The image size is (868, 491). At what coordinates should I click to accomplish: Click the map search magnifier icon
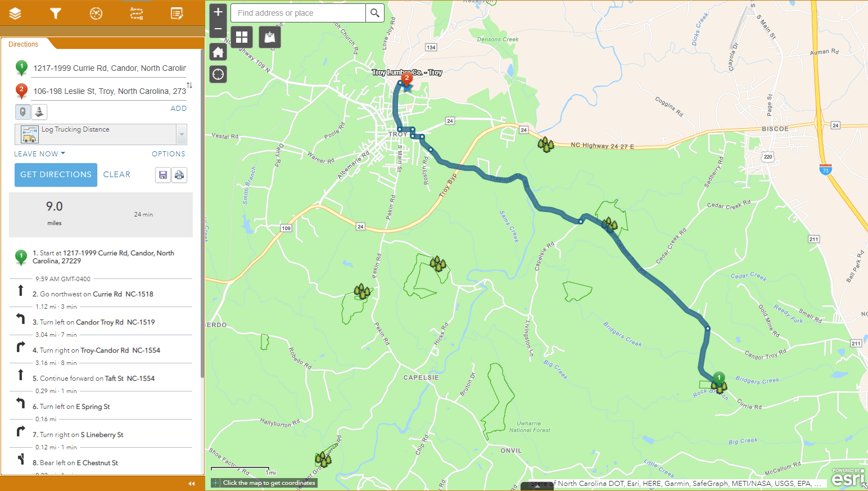375,13
